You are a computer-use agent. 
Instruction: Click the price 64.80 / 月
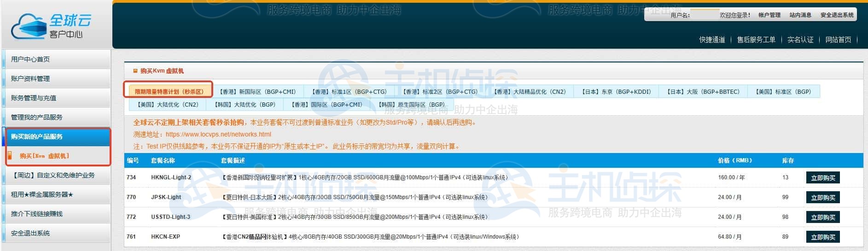[730, 237]
